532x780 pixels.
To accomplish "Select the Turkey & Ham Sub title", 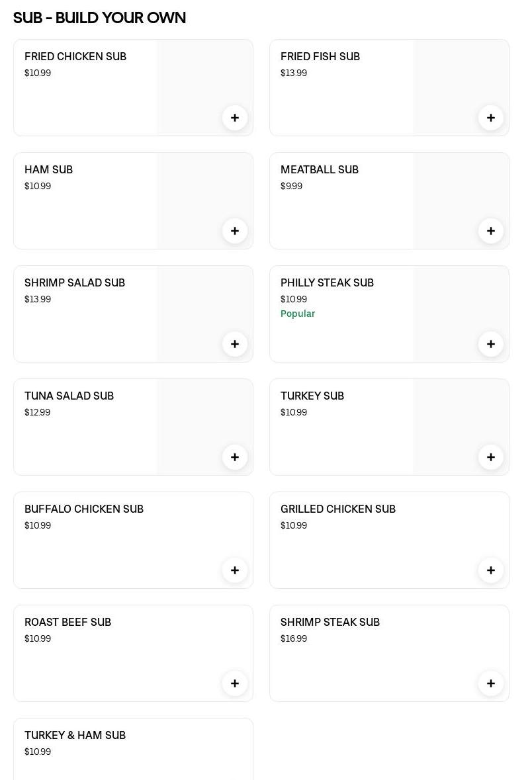I will coord(75,736).
